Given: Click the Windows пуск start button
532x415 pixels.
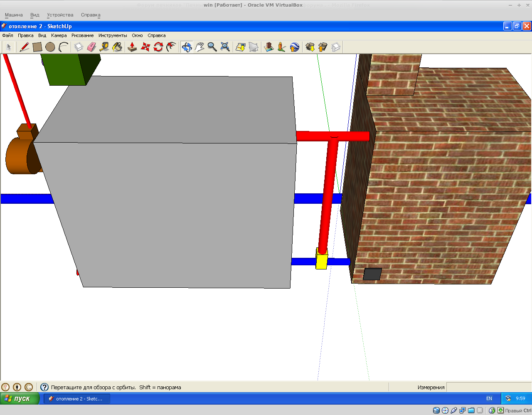Looking at the screenshot, I should click(x=20, y=398).
